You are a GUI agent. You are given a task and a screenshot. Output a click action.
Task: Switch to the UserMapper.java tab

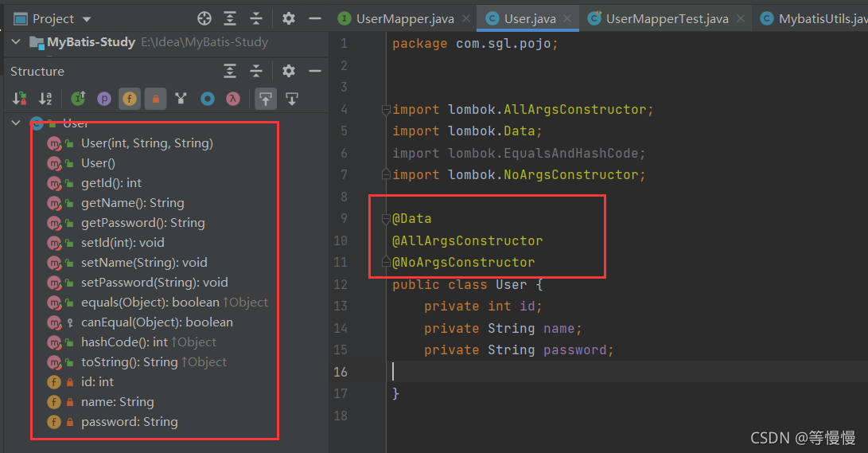tap(405, 19)
